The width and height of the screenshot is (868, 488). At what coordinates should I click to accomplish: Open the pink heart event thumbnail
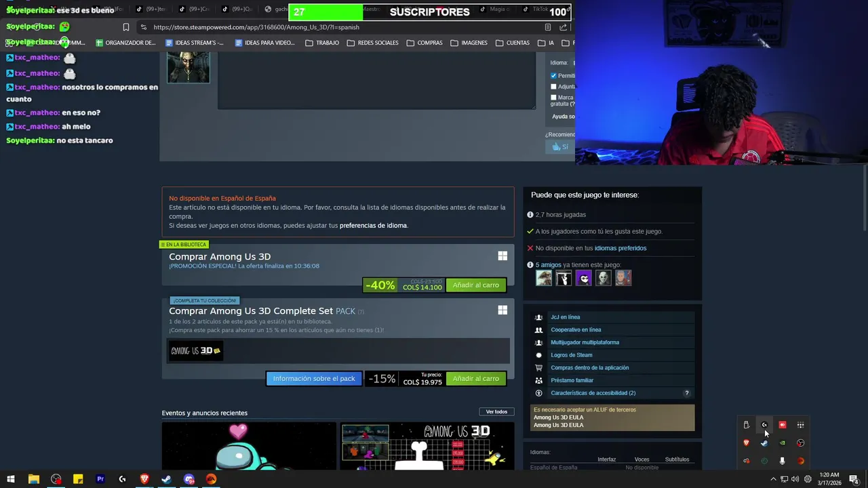(249, 446)
